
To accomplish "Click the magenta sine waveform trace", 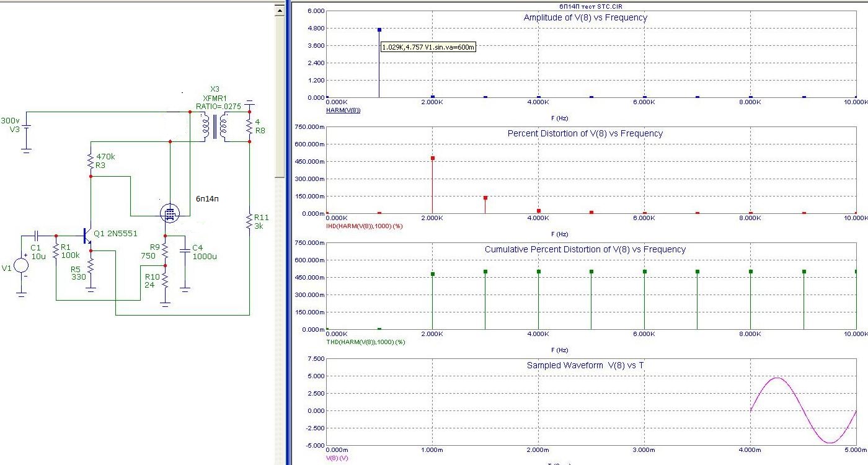I will (803, 410).
